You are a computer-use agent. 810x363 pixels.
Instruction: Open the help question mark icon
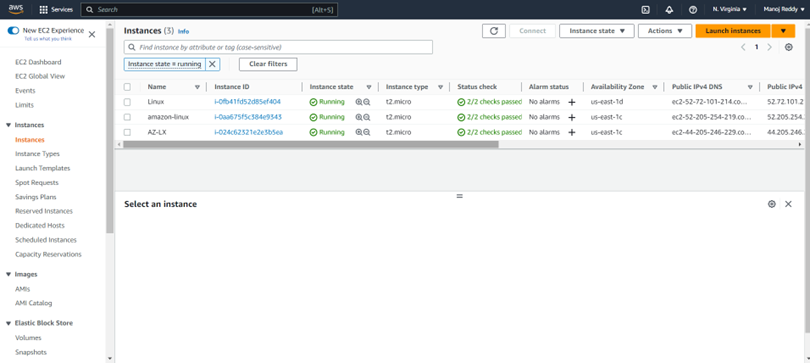693,10
